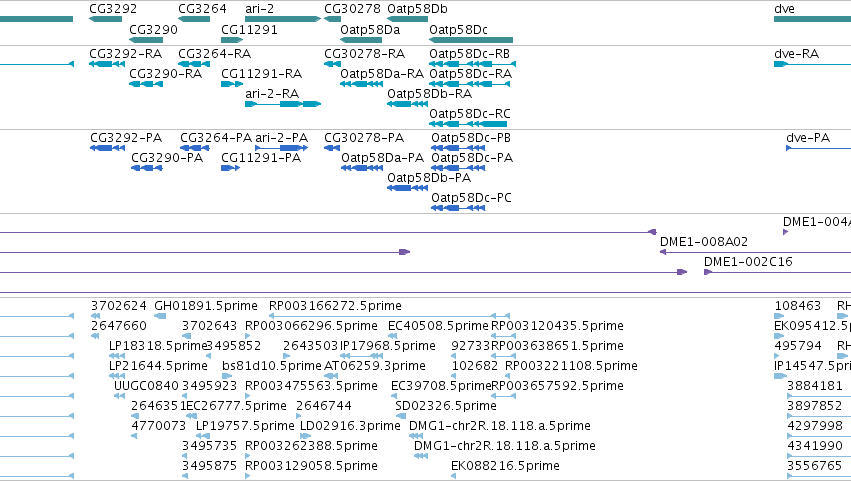This screenshot has height=481, width=851.
Task: Click EST EC39708.5prime
Action: click(394, 396)
